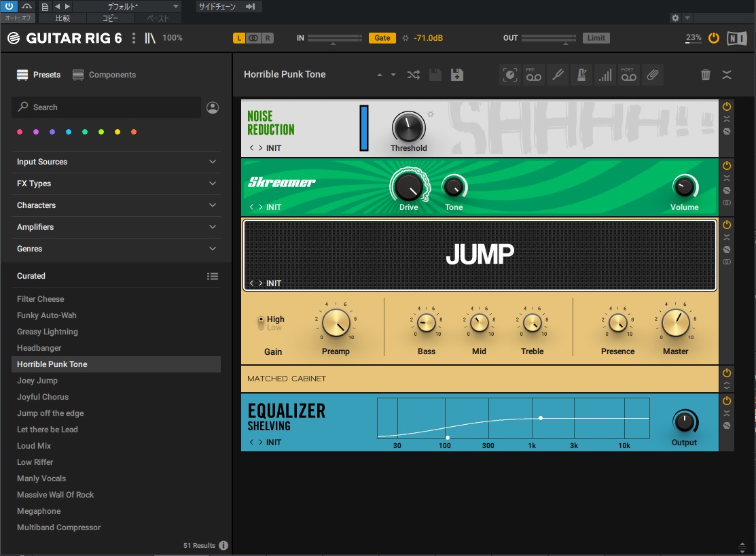The image size is (756, 556).
Task: Click the trash icon to clear rack
Action: (x=706, y=75)
